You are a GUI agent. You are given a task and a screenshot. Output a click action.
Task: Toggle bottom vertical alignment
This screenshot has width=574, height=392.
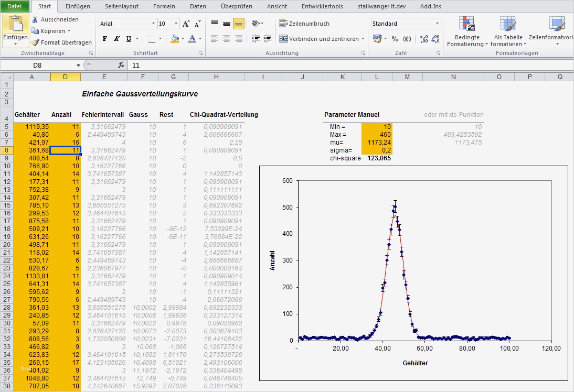(x=239, y=24)
